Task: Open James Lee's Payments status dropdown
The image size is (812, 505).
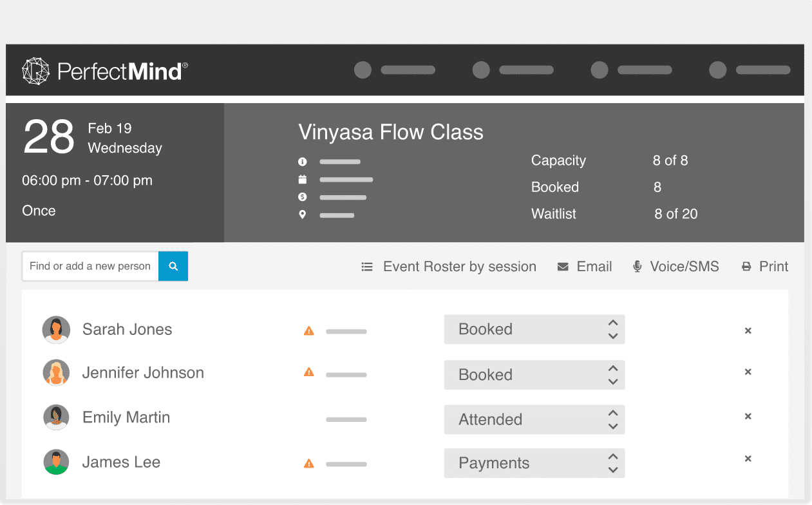Action: coord(534,463)
